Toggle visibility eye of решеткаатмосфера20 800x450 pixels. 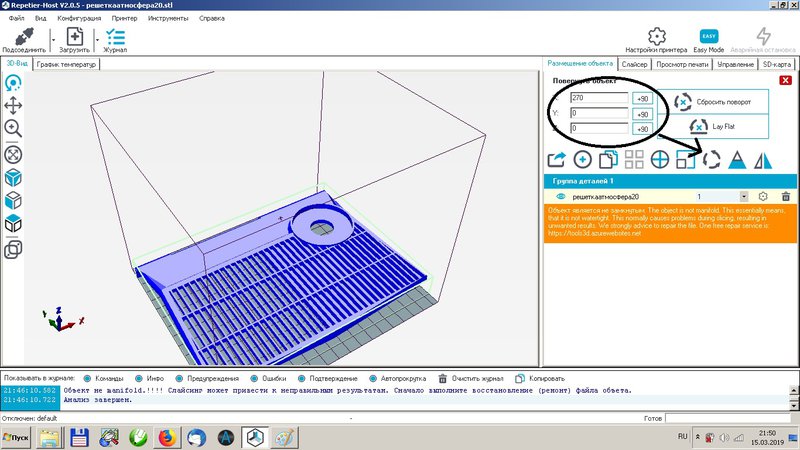(x=559, y=197)
